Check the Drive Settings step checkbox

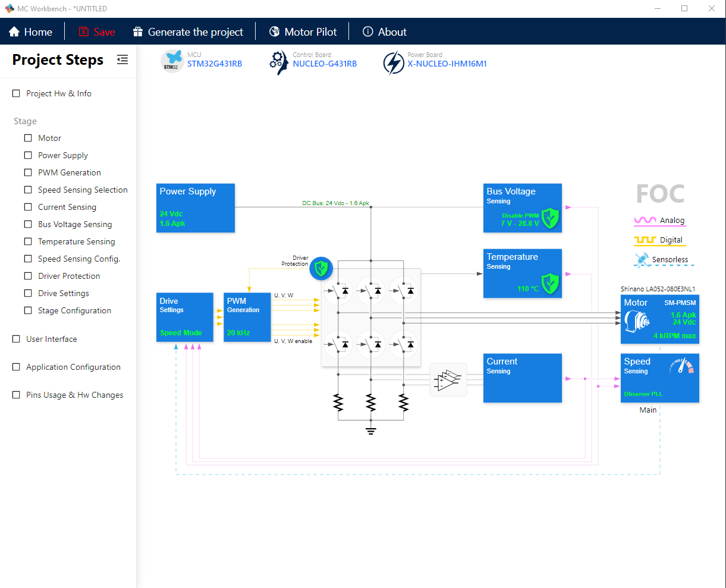pos(28,293)
